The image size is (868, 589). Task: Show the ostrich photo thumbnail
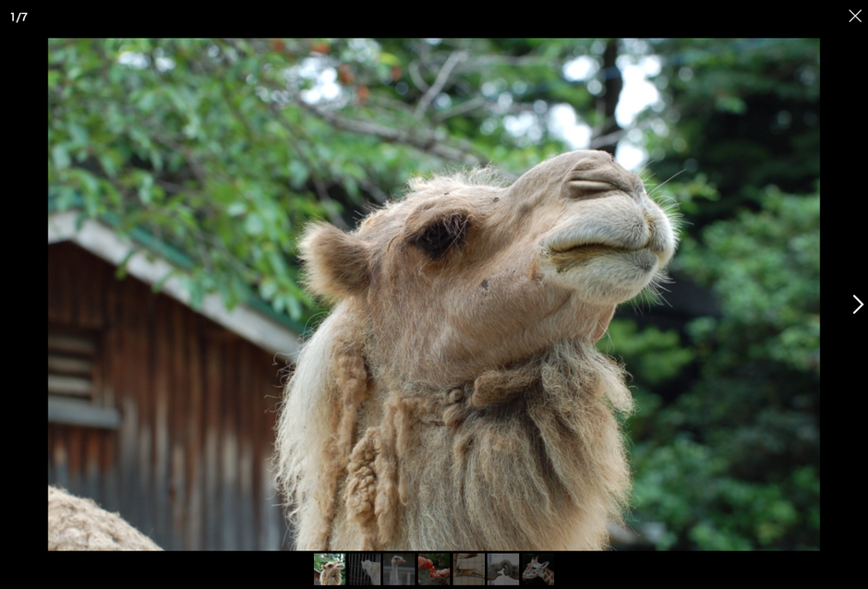[399, 570]
